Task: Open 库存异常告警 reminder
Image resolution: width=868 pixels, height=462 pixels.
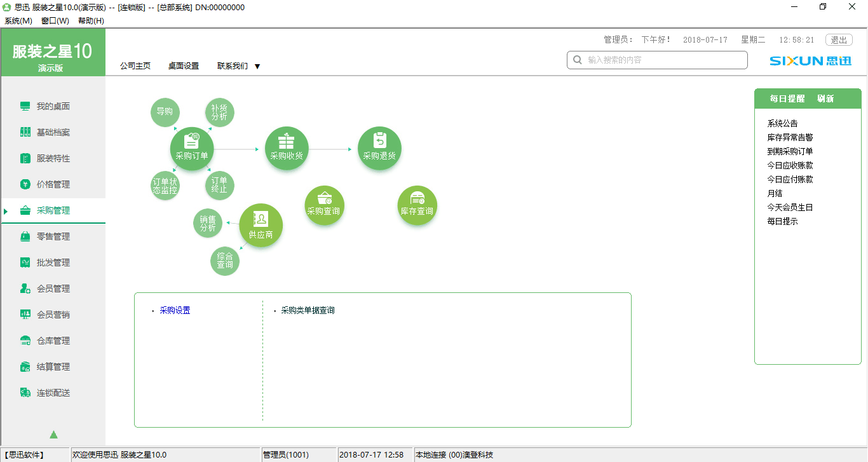Action: 790,137
